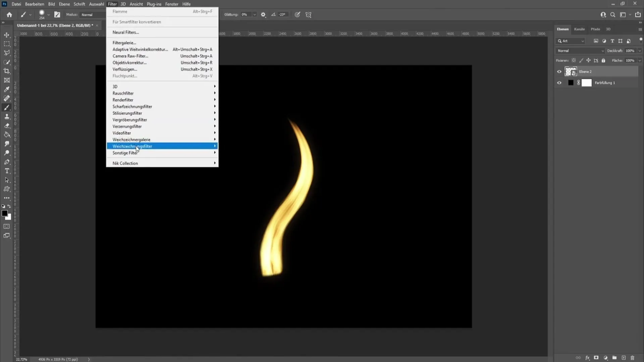This screenshot has height=362, width=644.
Task: Delete layer trash icon
Action: click(x=633, y=358)
